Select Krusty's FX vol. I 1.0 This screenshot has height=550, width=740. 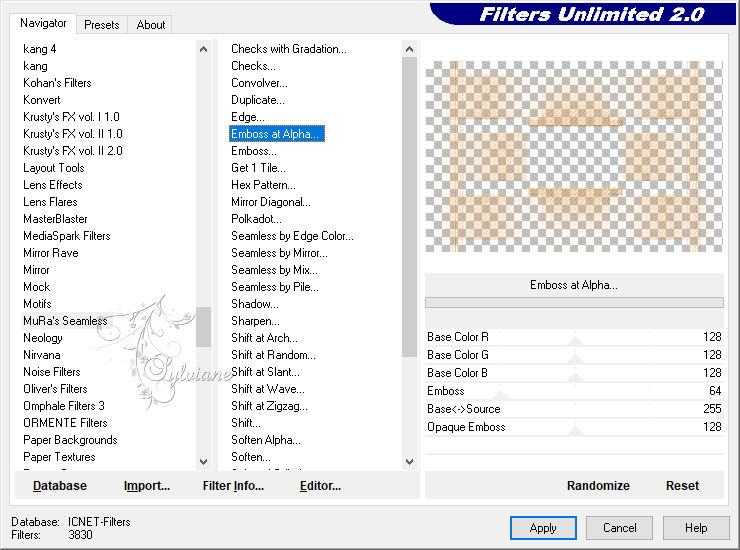[71, 117]
